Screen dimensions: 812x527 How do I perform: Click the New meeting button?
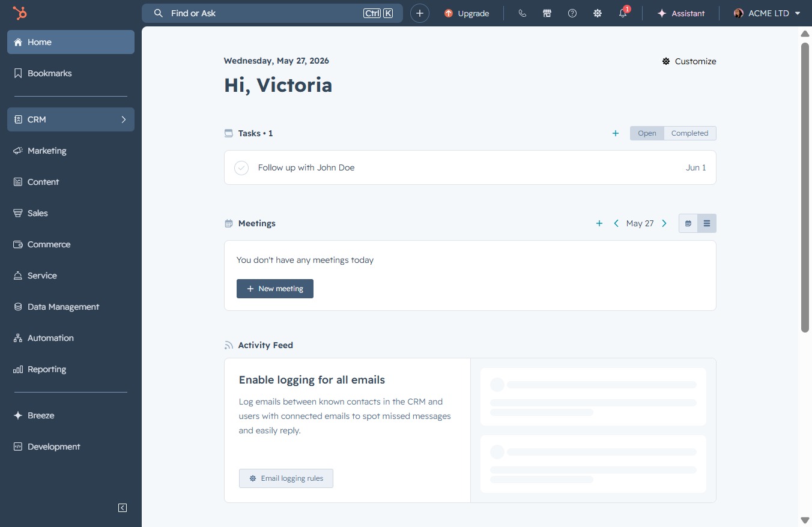(275, 289)
